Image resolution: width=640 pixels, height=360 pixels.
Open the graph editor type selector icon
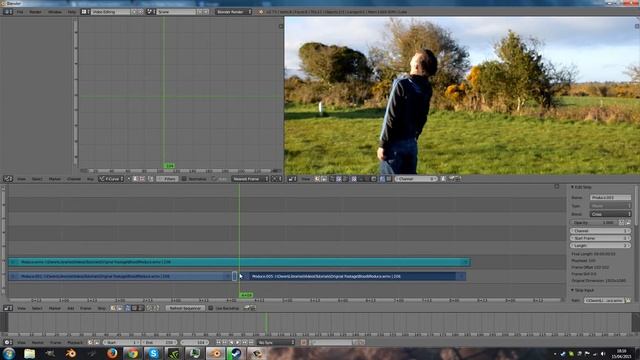[x=8, y=179]
